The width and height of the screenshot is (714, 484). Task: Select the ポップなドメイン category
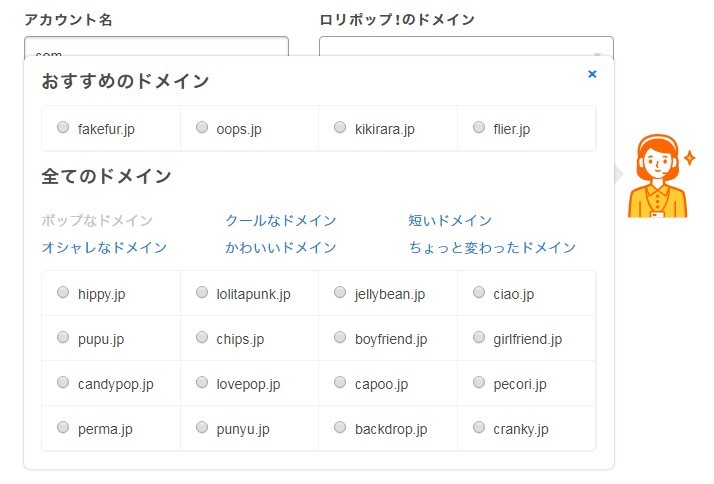click(x=97, y=221)
